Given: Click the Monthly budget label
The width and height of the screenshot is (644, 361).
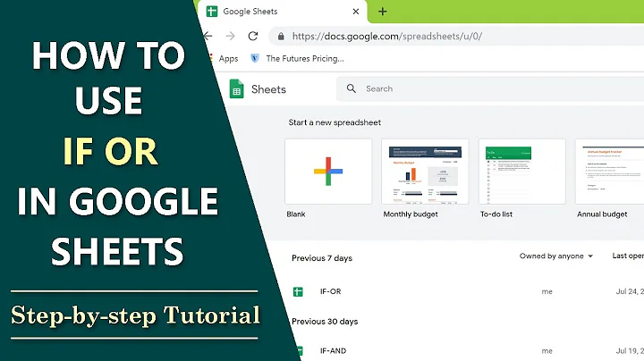Looking at the screenshot, I should point(411,214).
